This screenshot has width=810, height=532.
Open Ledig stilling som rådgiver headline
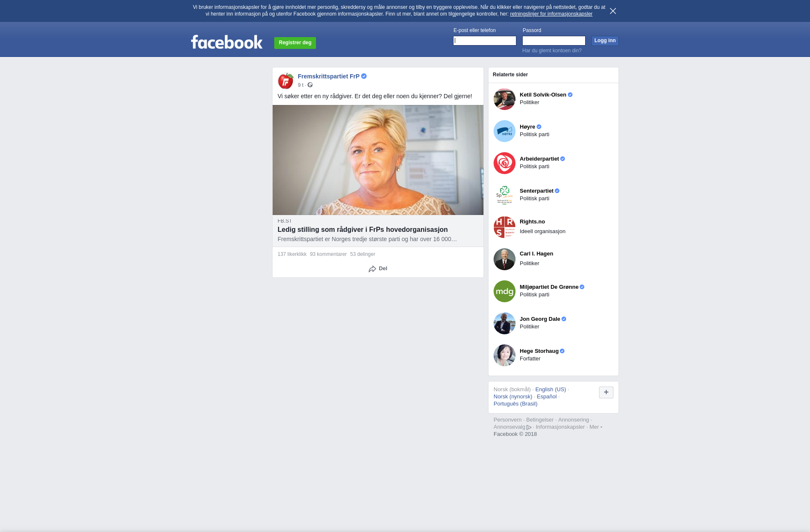[362, 230]
